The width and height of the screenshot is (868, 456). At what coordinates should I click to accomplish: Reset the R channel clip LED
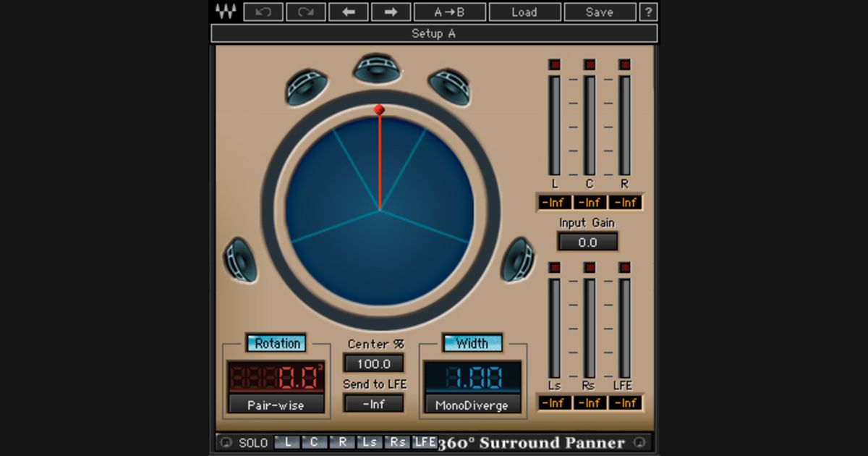click(x=625, y=64)
